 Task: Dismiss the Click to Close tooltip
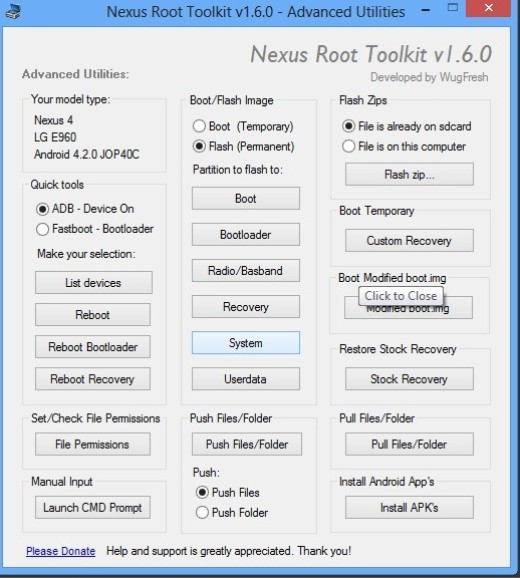click(x=401, y=296)
